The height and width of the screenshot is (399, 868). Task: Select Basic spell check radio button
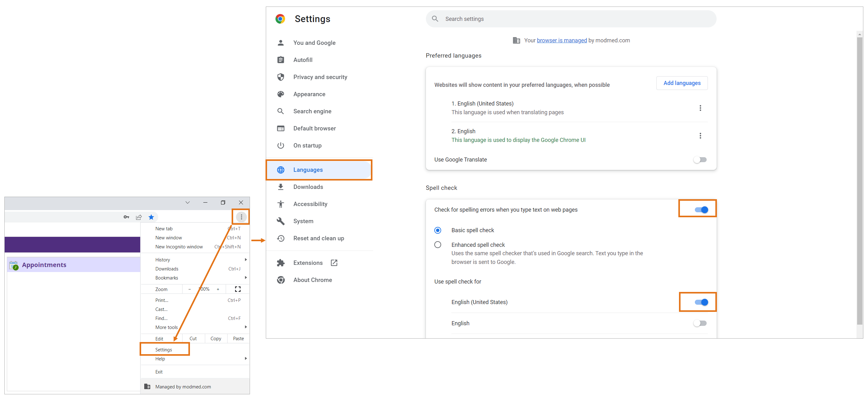(x=438, y=230)
